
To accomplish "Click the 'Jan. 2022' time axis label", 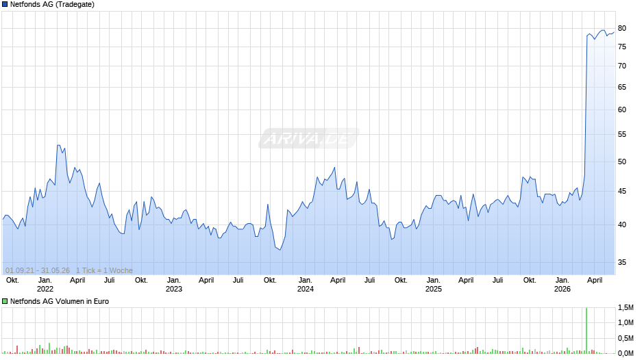I will (45, 285).
